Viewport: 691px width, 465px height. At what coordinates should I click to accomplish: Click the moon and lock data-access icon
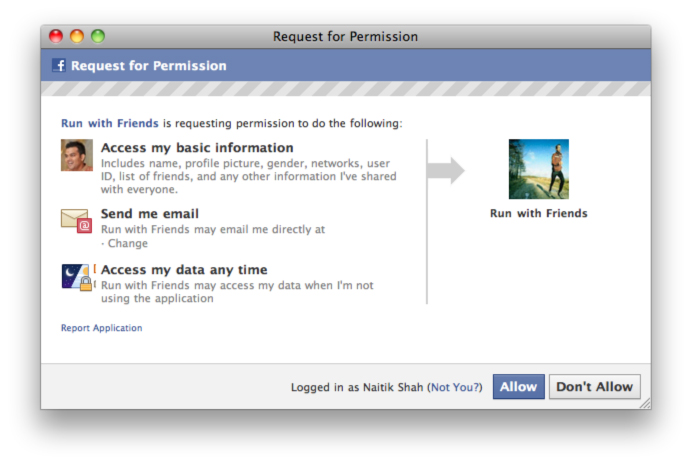[76, 277]
